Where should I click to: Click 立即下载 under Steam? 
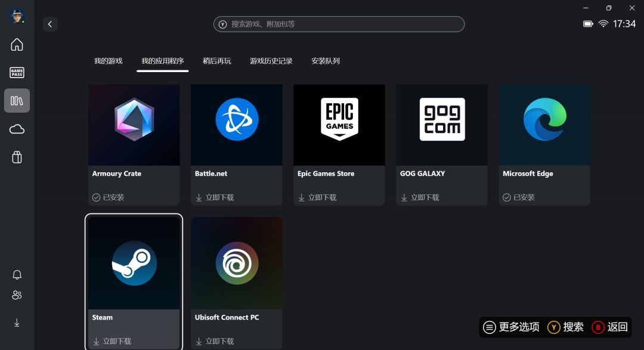(x=112, y=342)
